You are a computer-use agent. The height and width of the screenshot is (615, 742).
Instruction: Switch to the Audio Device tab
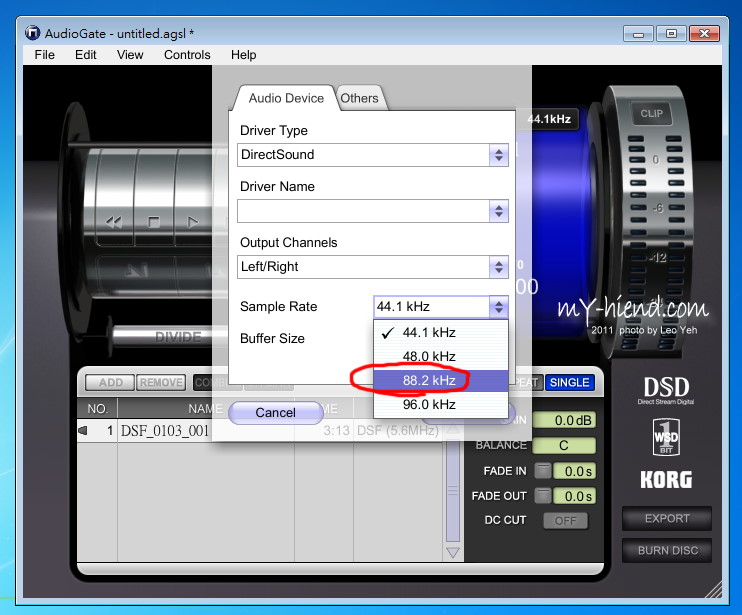click(286, 98)
